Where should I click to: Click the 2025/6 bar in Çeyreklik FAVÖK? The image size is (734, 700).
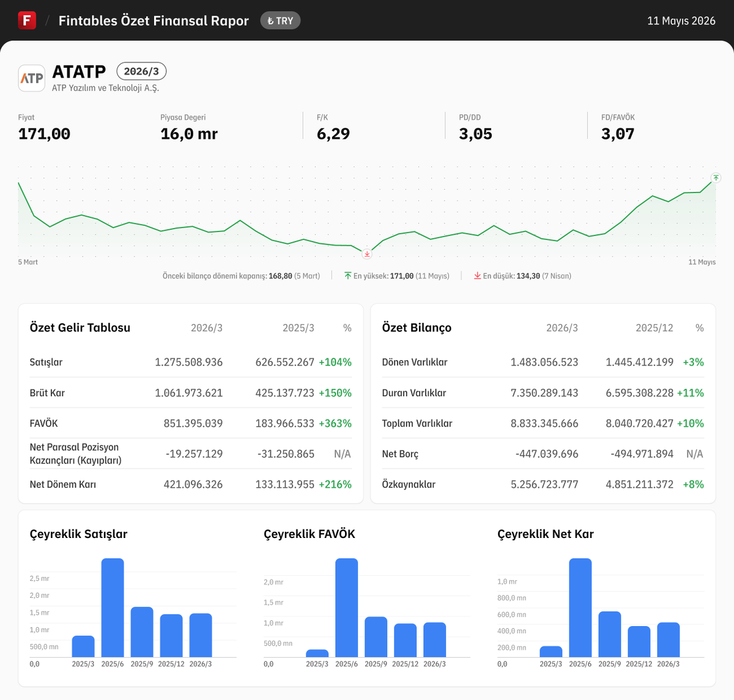click(347, 608)
